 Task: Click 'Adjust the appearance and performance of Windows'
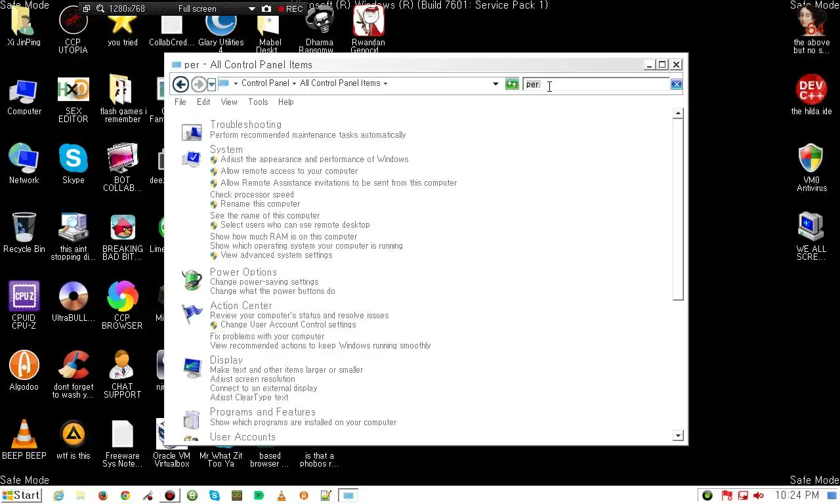tap(314, 159)
